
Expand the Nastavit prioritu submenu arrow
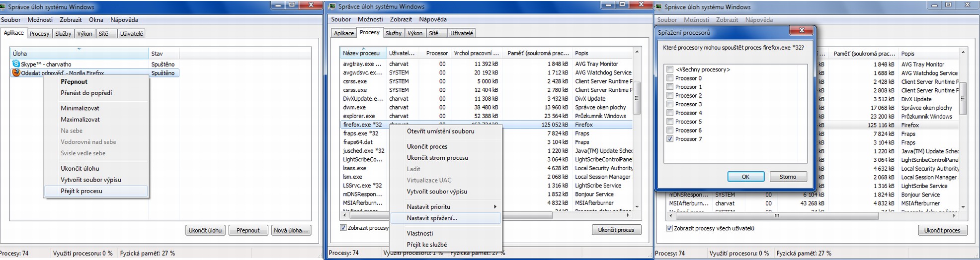click(494, 207)
